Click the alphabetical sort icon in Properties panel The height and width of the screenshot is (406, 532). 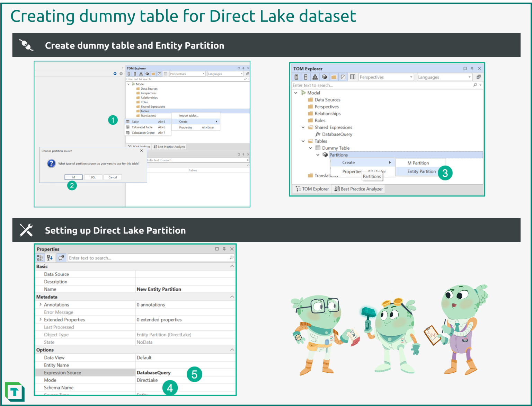pos(50,257)
